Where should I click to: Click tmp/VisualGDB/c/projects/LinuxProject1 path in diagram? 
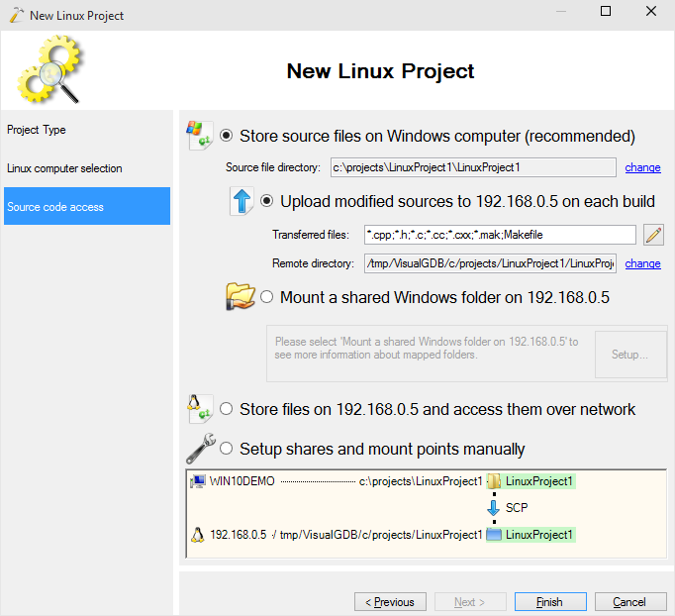381,535
